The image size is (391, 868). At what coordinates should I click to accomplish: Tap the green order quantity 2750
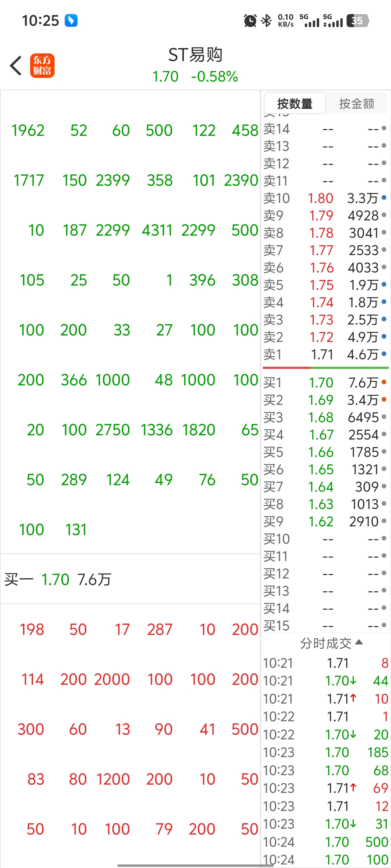113,430
